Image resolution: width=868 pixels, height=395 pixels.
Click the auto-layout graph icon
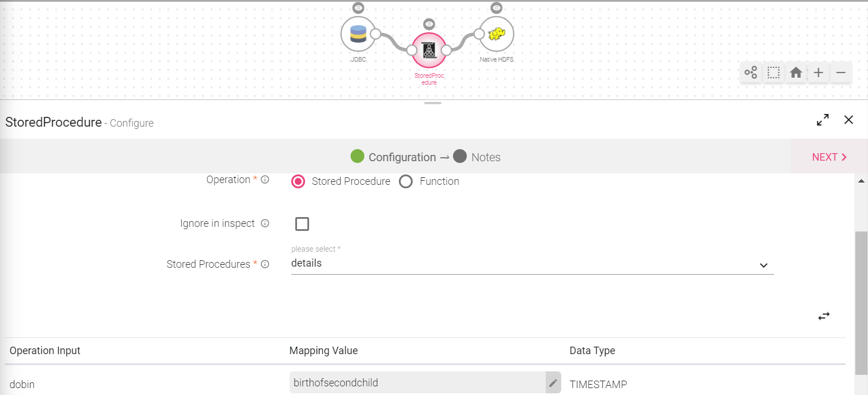pos(751,73)
